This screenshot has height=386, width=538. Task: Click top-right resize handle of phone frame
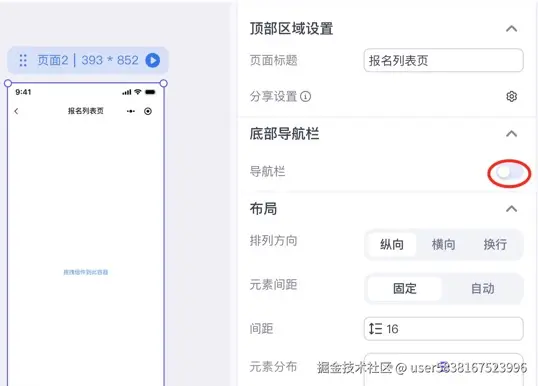point(164,83)
